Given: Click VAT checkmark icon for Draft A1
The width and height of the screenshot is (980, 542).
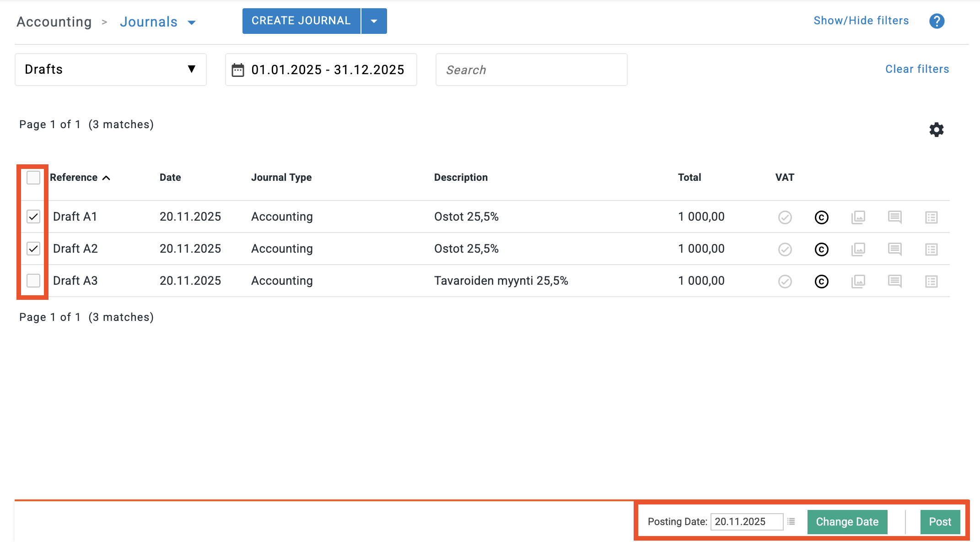Looking at the screenshot, I should 785,217.
